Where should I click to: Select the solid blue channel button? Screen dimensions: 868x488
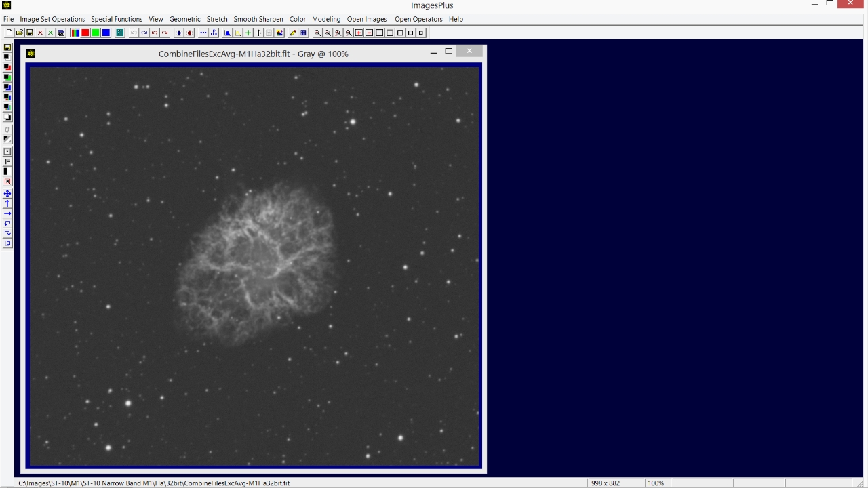[106, 33]
